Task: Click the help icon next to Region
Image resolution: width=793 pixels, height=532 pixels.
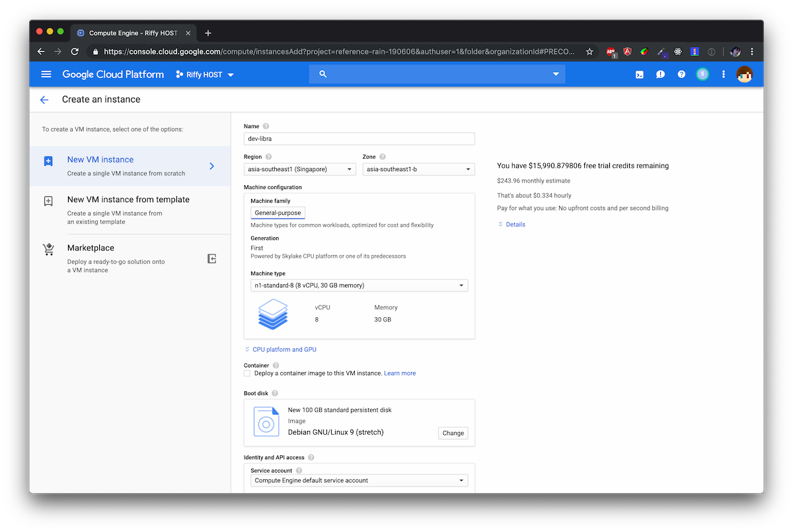Action: pos(268,157)
